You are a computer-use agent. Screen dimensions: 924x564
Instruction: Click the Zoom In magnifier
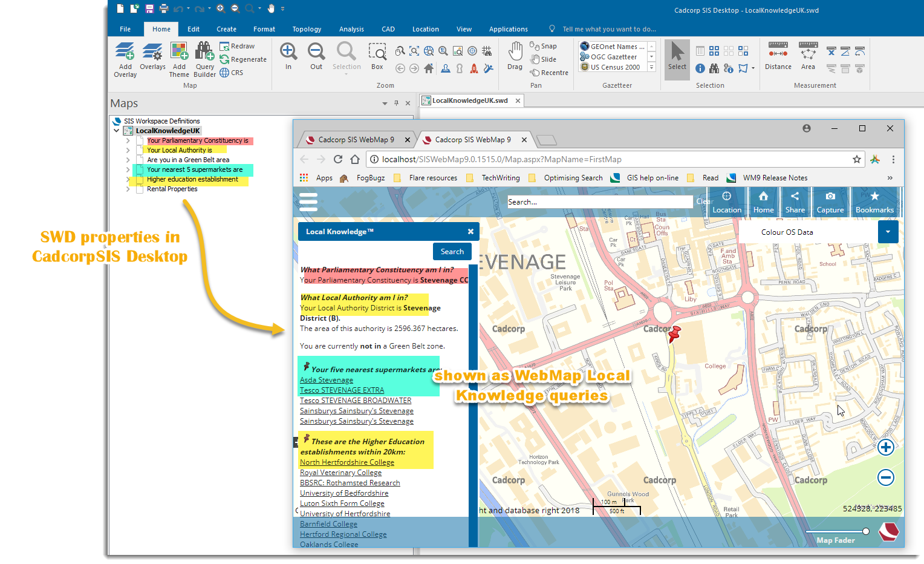click(288, 52)
